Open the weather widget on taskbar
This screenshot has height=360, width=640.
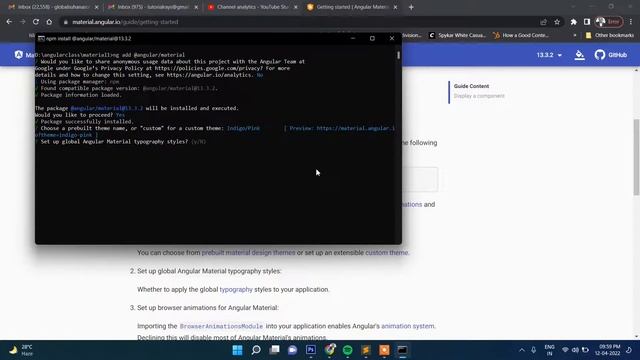click(x=21, y=350)
